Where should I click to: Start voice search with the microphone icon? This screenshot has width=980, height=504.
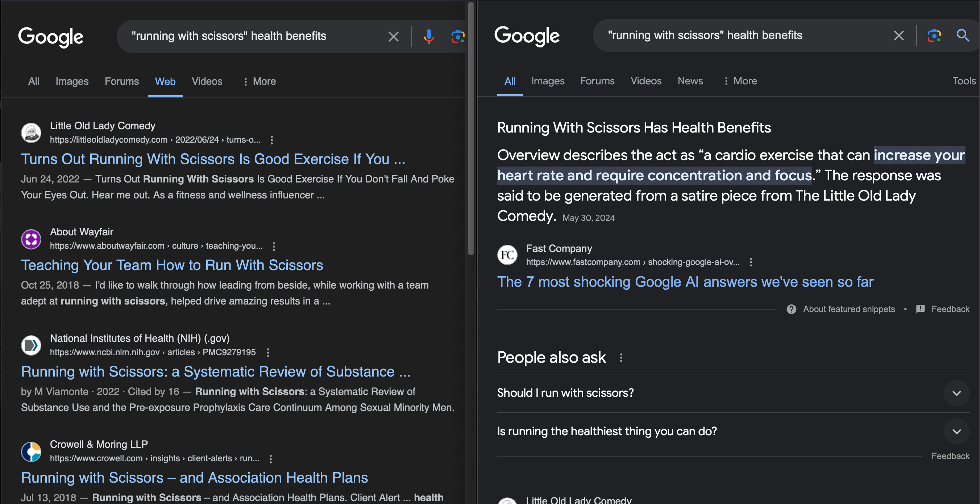(429, 37)
